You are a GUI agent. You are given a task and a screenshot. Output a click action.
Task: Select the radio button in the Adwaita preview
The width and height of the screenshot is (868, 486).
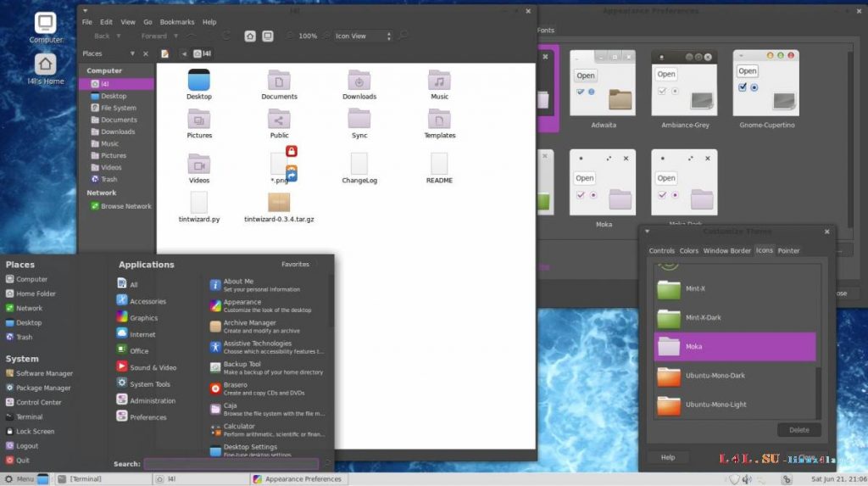(x=591, y=92)
